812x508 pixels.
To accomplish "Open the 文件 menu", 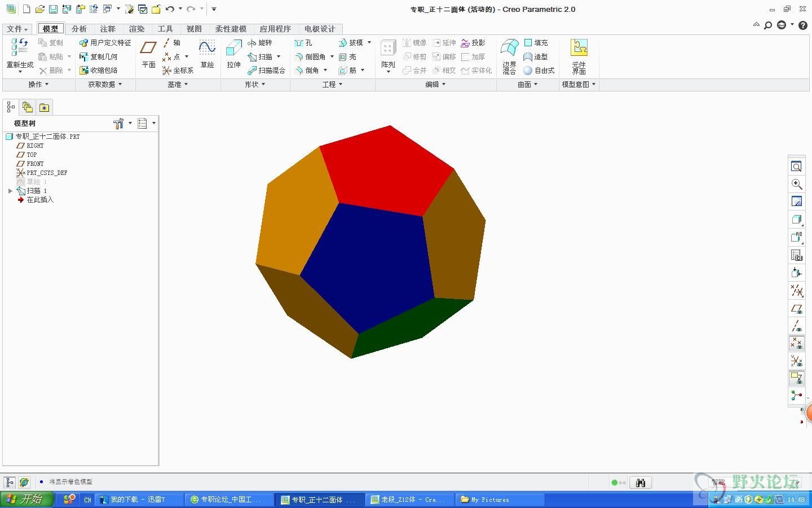I will (x=17, y=29).
